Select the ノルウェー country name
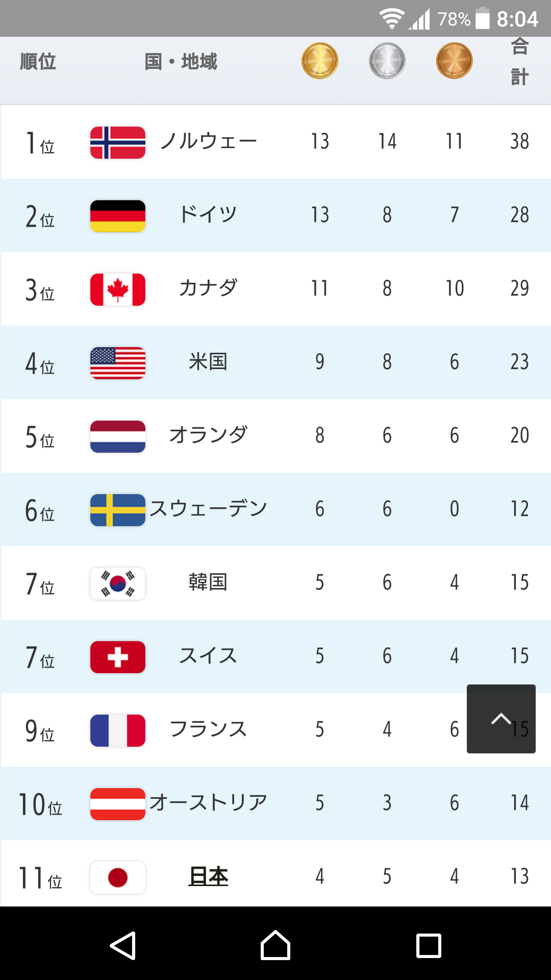Screen dimensions: 551x980 pyautogui.click(x=208, y=141)
